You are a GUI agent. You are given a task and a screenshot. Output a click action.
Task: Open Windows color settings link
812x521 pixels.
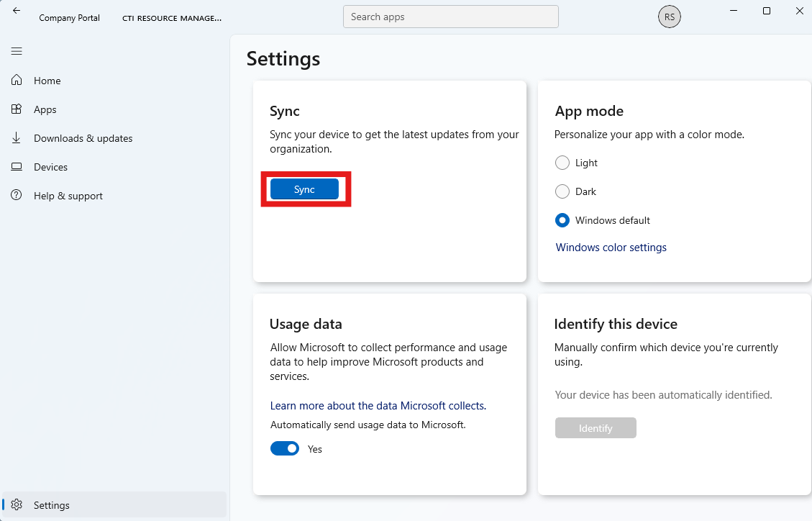click(611, 248)
